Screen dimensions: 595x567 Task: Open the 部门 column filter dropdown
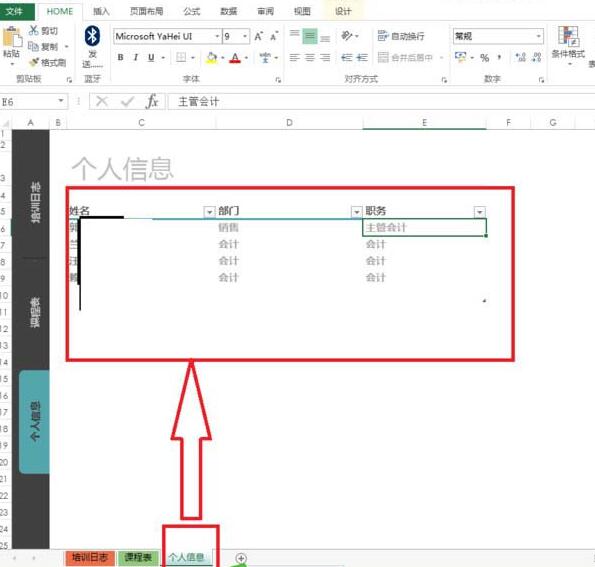tap(356, 211)
